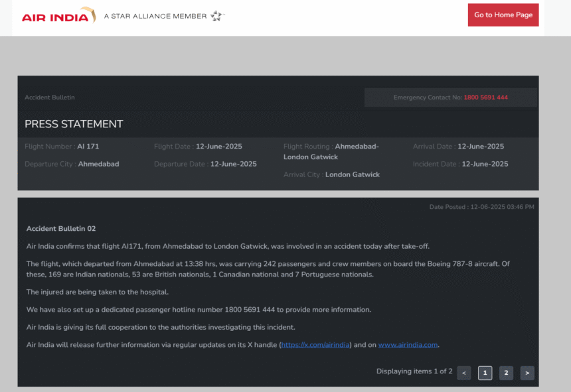
Task: Go to previous bulletin page arrow
Action: coord(463,373)
